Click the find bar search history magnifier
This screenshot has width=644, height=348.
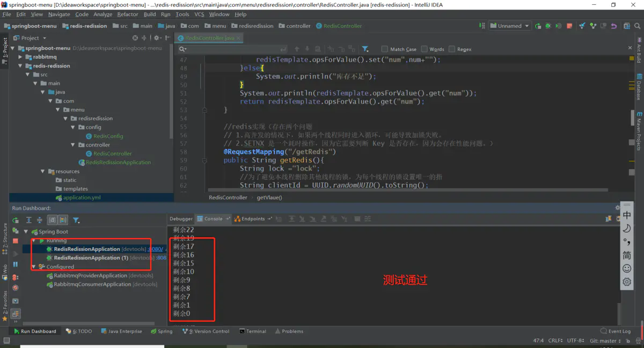[182, 49]
